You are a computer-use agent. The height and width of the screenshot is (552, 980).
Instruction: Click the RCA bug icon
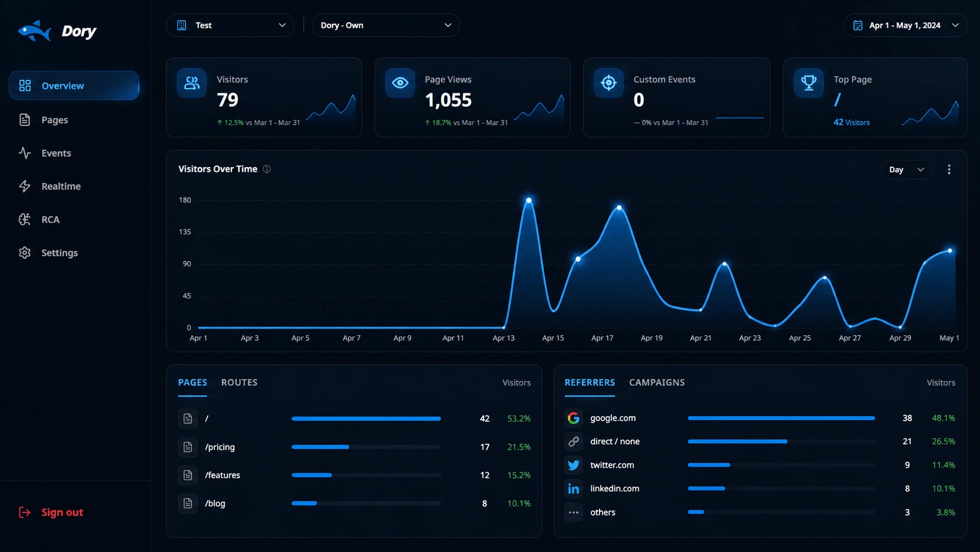(x=25, y=219)
